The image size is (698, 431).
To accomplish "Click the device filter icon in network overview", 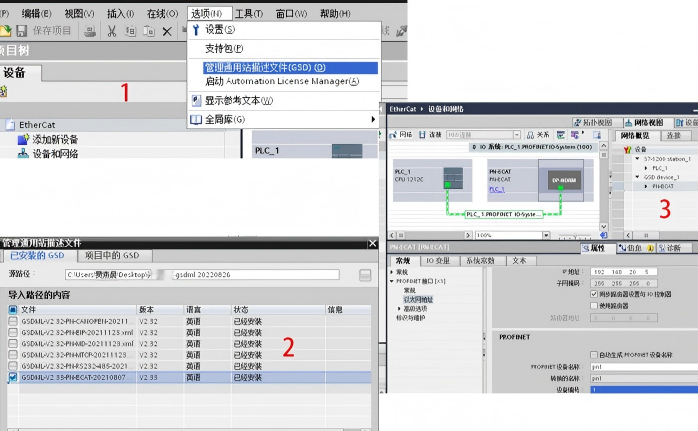I will coord(627,149).
